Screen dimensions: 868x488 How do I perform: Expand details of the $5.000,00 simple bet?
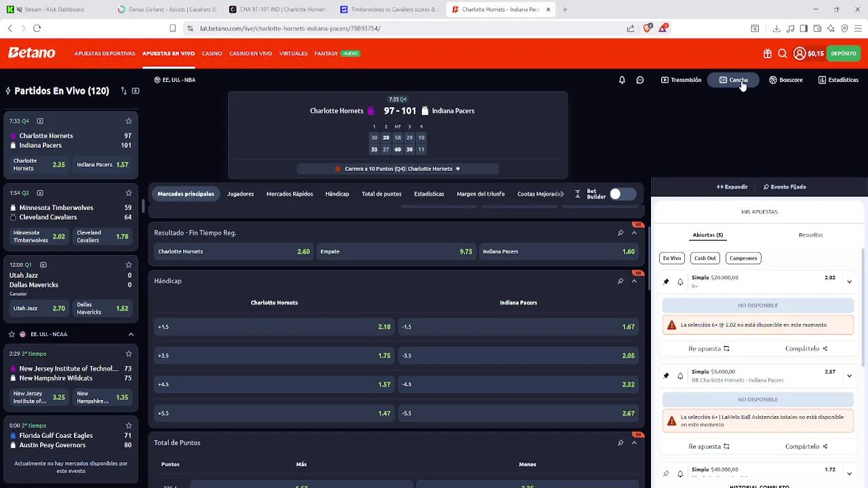click(x=849, y=375)
